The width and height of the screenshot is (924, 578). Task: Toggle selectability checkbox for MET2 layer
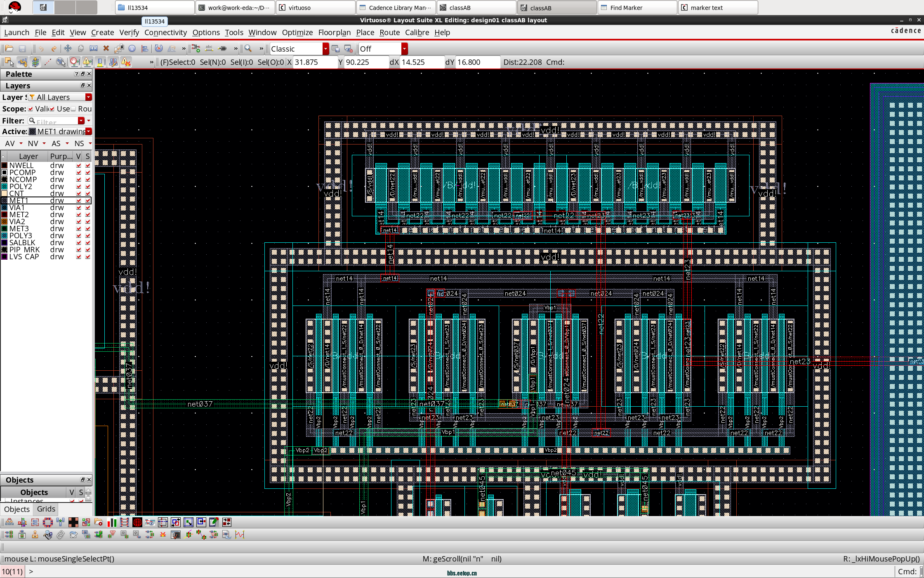point(87,215)
